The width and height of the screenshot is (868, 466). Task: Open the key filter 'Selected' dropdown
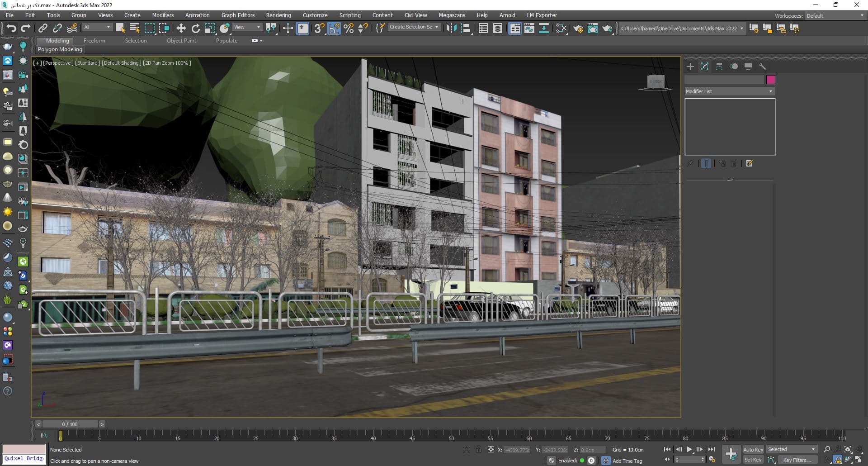coord(792,449)
